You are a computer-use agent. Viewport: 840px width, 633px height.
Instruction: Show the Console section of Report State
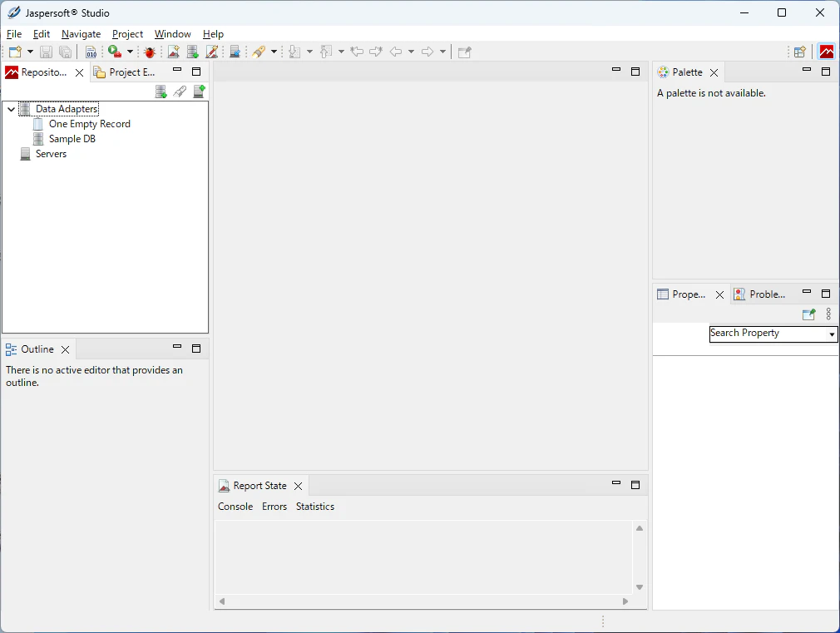[x=235, y=507]
